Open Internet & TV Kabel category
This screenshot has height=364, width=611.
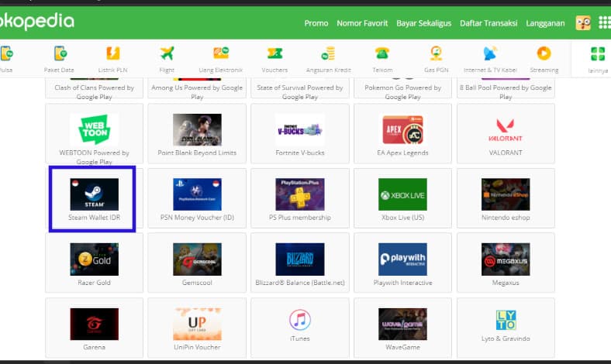[x=490, y=59]
